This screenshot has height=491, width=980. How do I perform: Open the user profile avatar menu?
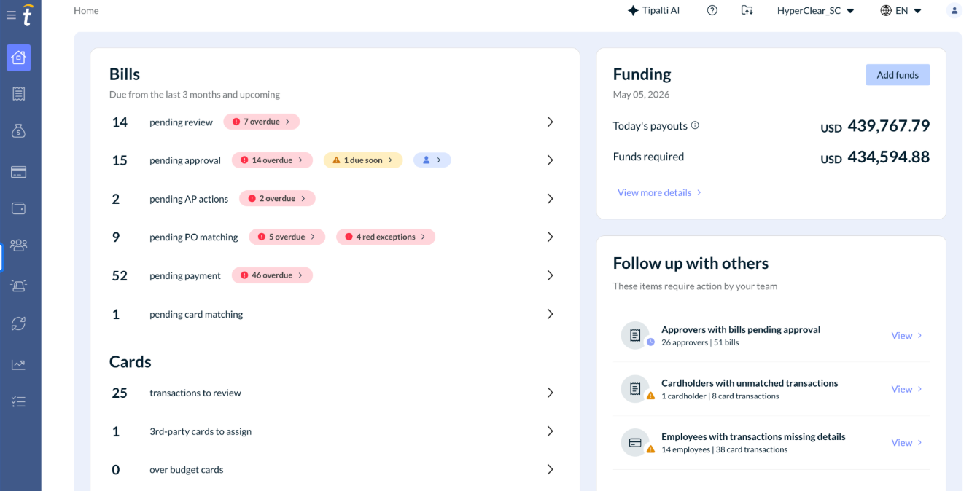[x=954, y=10]
